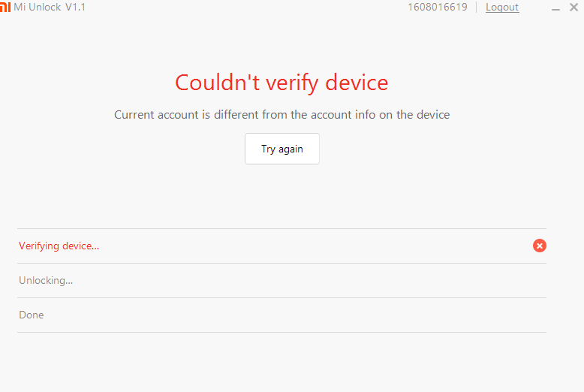
Task: Click the V1.1 version label
Action: pos(75,8)
